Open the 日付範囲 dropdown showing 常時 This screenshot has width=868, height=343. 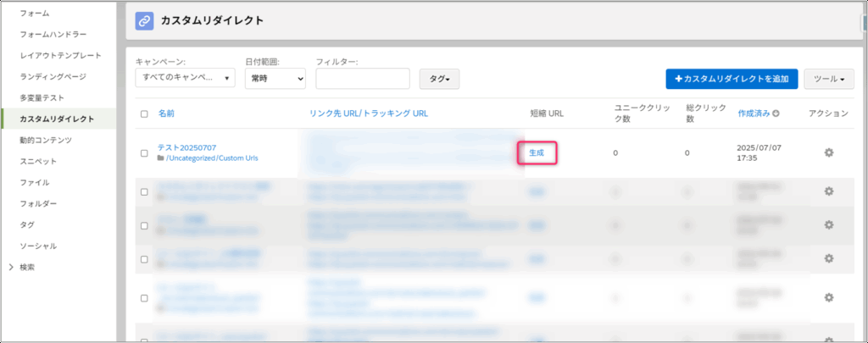pos(275,79)
